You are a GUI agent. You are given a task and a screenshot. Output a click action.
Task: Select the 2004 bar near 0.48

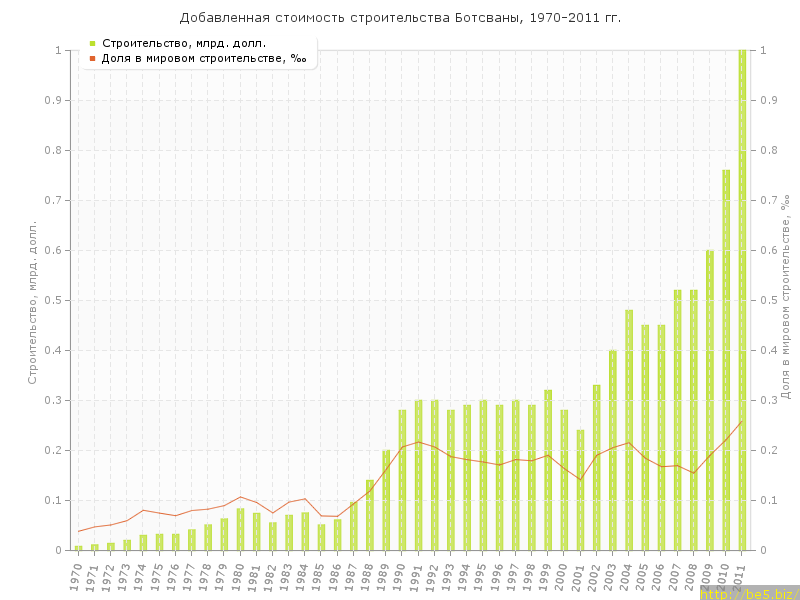[x=629, y=430]
